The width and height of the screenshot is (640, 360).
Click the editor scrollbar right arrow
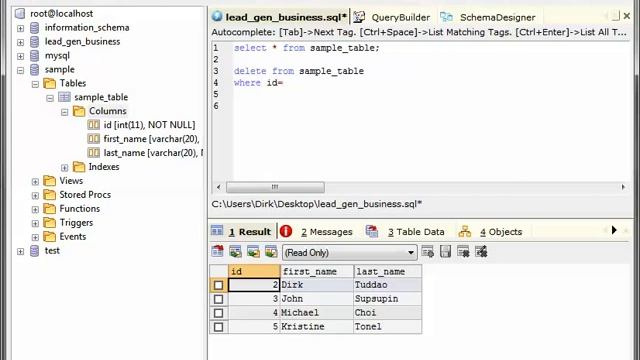(x=623, y=187)
